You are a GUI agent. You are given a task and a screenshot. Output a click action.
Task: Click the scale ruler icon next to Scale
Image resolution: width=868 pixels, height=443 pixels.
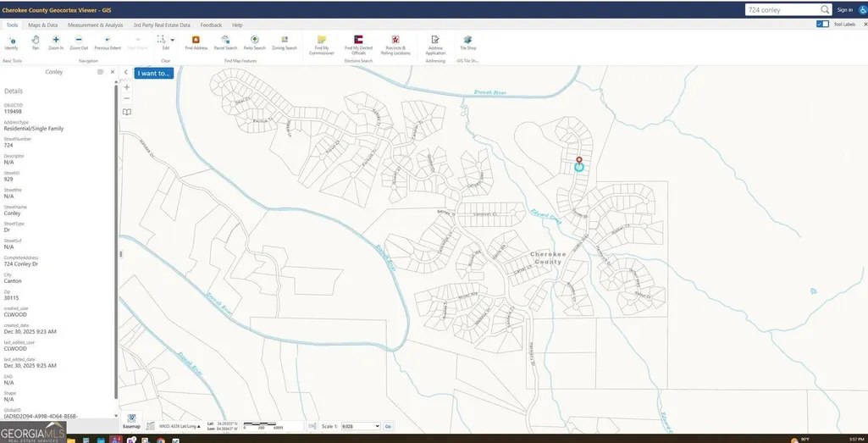(x=312, y=426)
